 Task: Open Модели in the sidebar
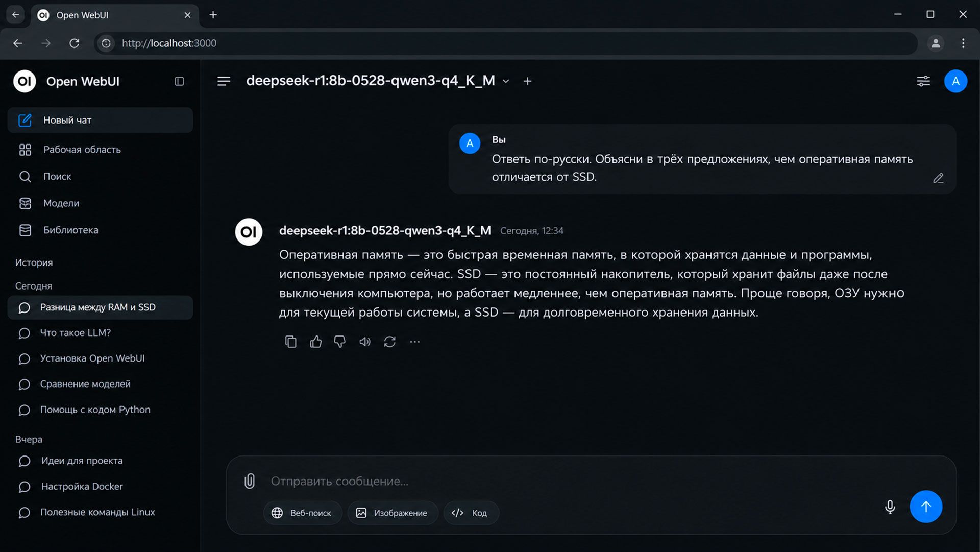click(100, 203)
